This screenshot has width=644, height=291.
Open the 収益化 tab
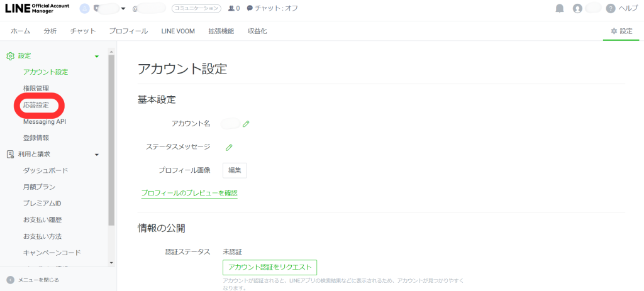pyautogui.click(x=257, y=31)
